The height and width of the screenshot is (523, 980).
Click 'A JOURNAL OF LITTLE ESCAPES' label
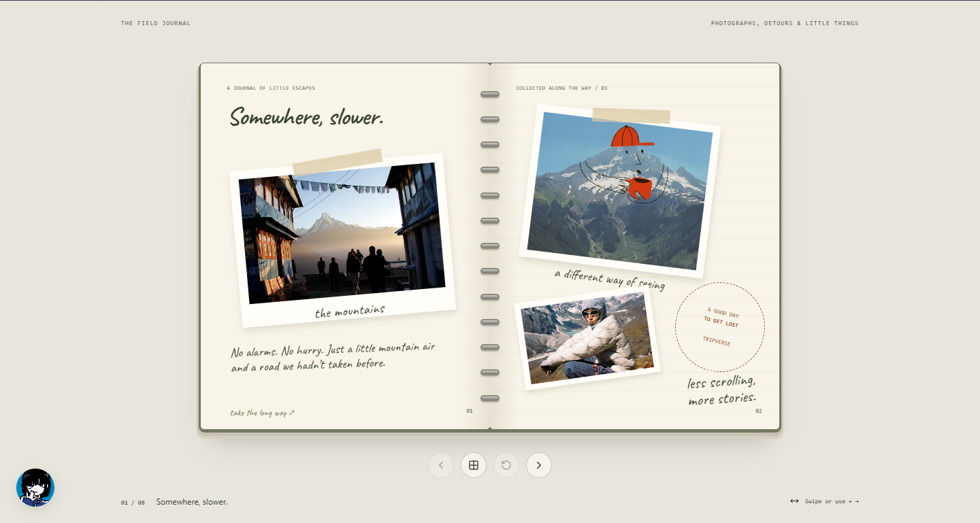click(271, 88)
